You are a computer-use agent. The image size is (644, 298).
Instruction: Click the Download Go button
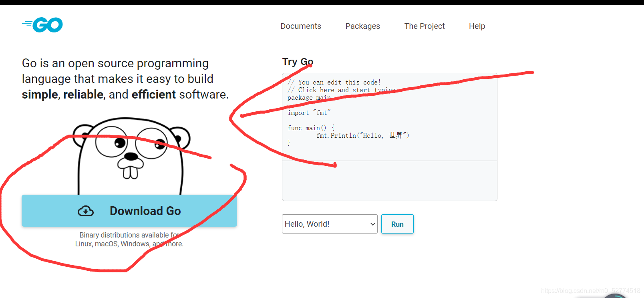coord(129,211)
